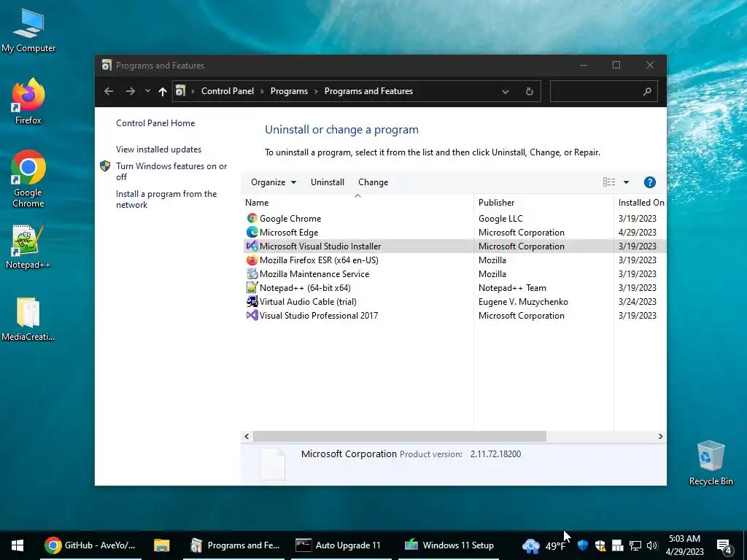This screenshot has height=560, width=747.
Task: Click the Eugene V. Muzychenko publisher cell
Action: (523, 301)
